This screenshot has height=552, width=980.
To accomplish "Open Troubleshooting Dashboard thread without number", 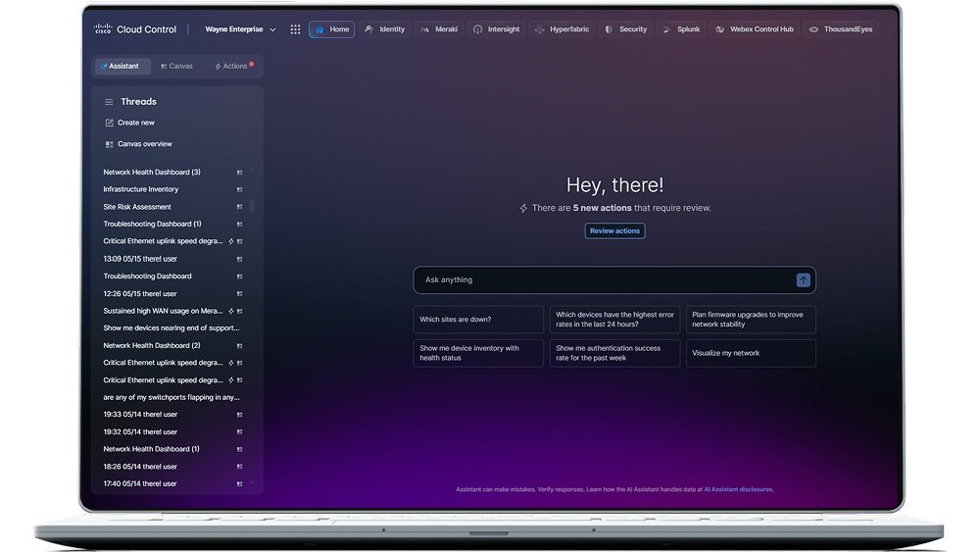I will 148,276.
